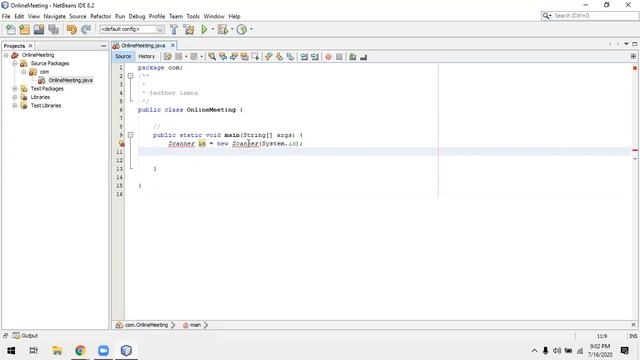The image size is (640, 360).
Task: Close the Projects panel tab
Action: pos(30,46)
